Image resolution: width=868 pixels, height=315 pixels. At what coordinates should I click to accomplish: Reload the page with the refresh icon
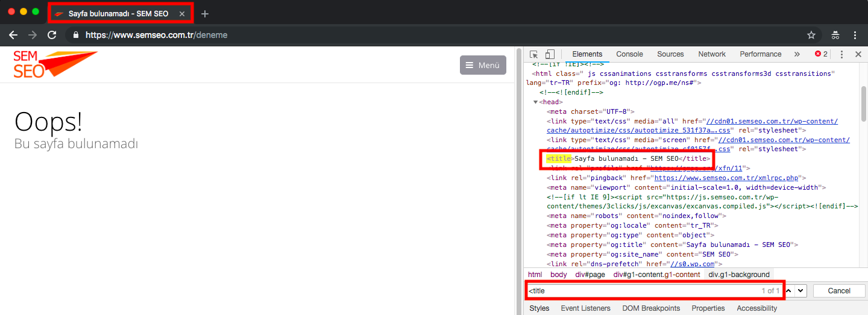[x=52, y=35]
